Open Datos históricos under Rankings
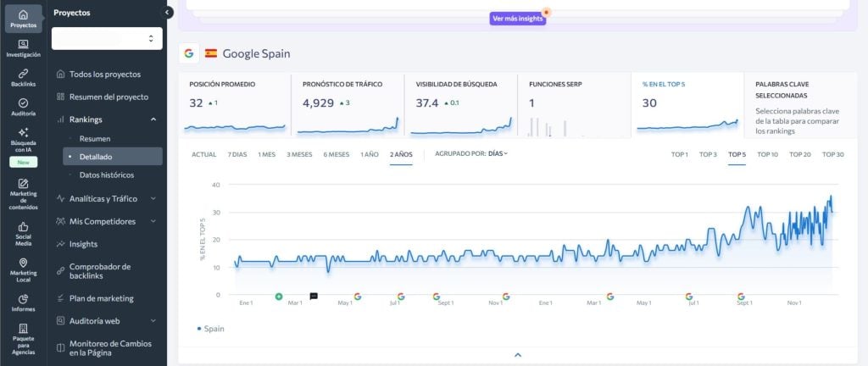The width and height of the screenshot is (868, 366). coord(106,175)
